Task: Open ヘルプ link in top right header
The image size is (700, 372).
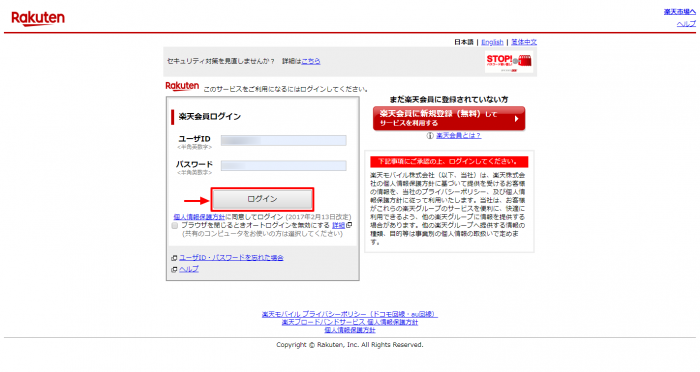Action: (x=686, y=24)
